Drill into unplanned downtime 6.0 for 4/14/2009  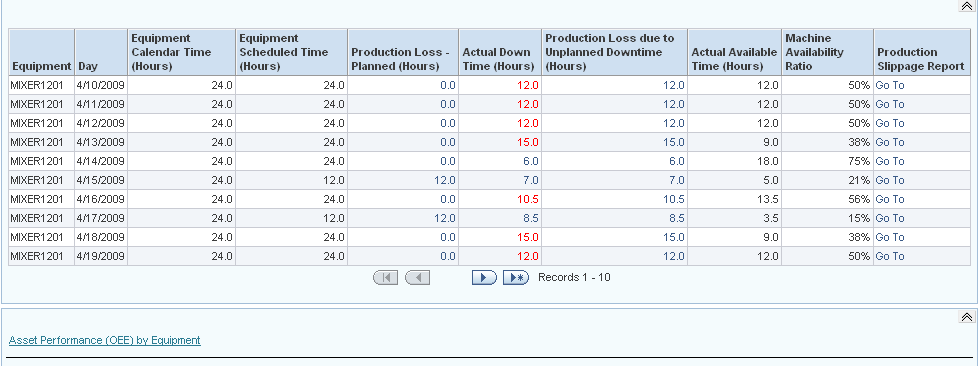[677, 161]
